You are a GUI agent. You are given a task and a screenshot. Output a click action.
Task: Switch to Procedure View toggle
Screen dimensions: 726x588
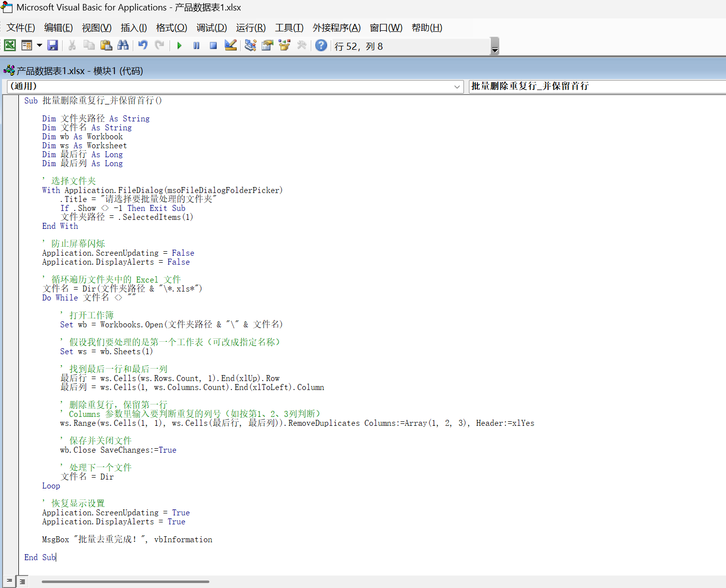tap(9, 581)
